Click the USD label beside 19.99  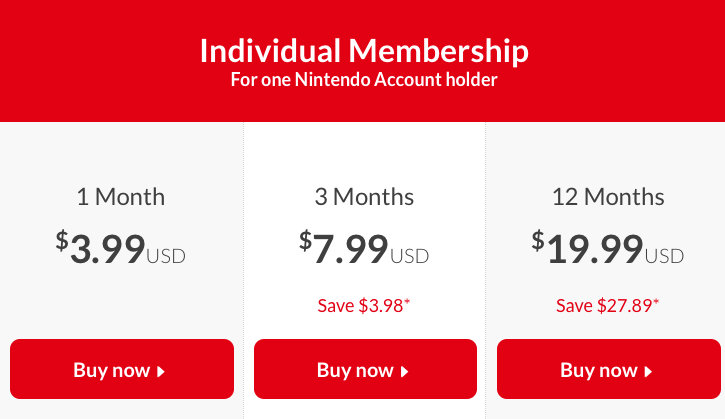coord(665,256)
